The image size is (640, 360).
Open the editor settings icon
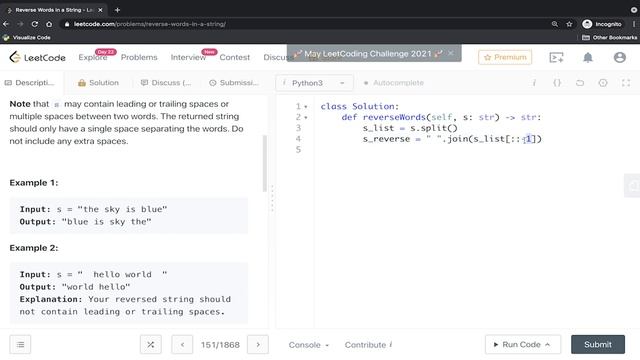tap(603, 83)
